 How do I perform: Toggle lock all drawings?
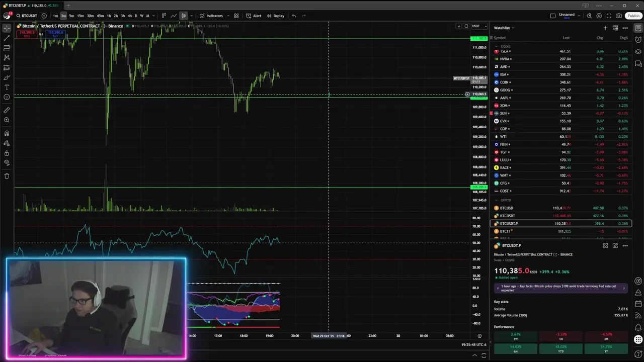click(x=7, y=153)
